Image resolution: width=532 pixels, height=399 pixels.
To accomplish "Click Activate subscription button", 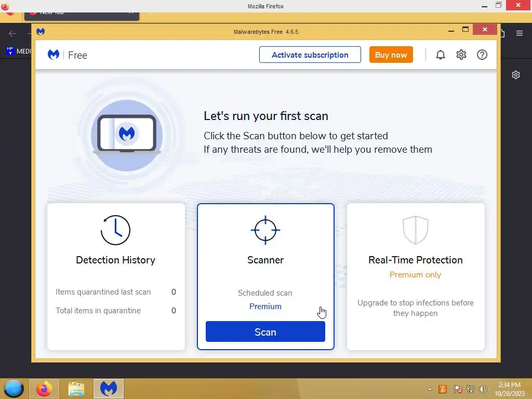I will click(310, 55).
